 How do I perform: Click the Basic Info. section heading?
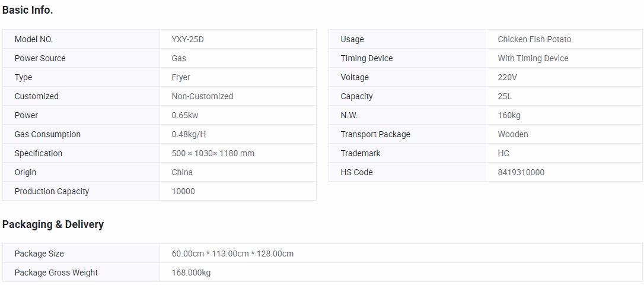coord(27,10)
